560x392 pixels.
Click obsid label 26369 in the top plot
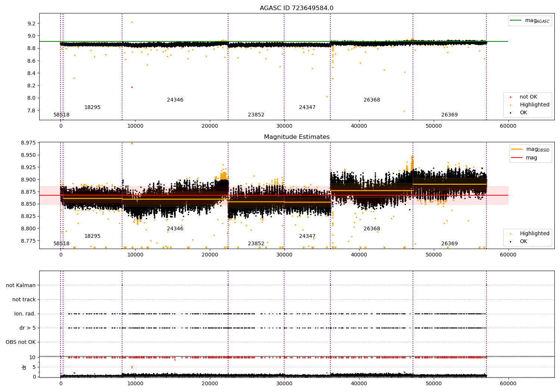point(449,115)
